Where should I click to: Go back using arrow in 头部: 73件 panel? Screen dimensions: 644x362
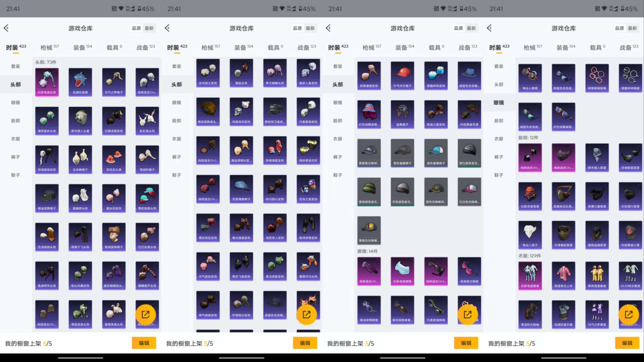click(6, 28)
